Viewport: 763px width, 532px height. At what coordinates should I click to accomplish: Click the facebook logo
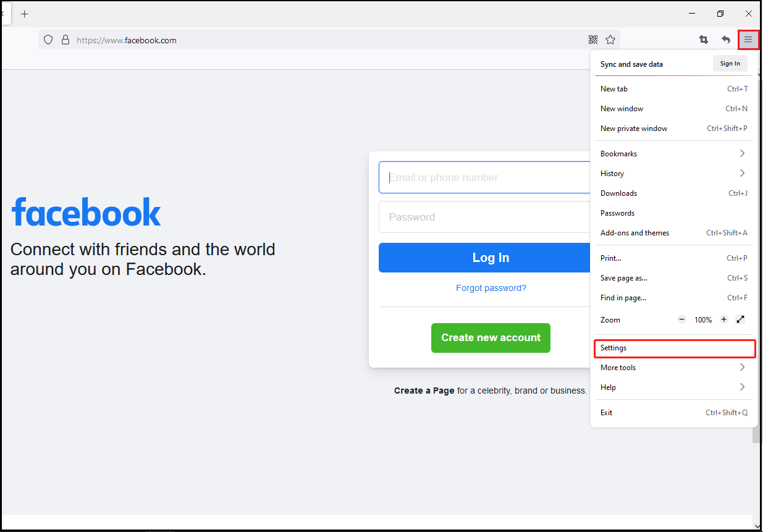pos(86,213)
